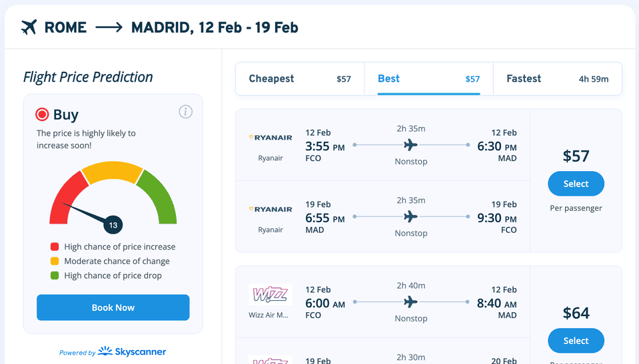Click the plane icon on the 6:00 AM flight
The height and width of the screenshot is (364, 639).
[x=410, y=302]
